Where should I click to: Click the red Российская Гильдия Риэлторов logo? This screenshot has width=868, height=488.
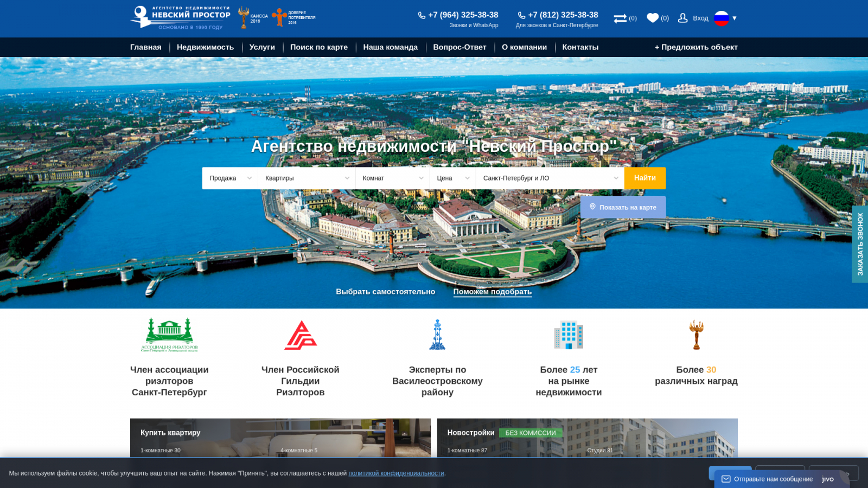[x=301, y=335]
